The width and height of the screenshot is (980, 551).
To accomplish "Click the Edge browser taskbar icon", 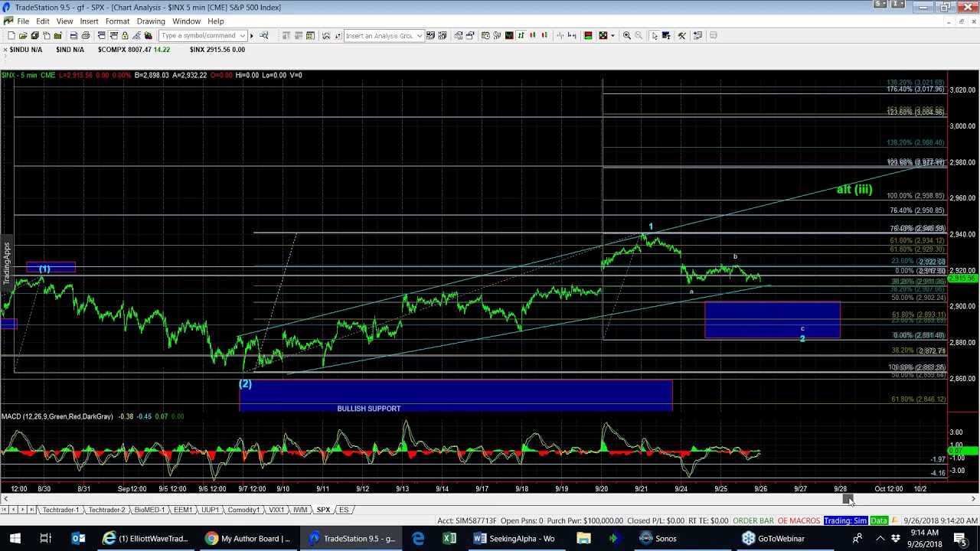I will (x=418, y=538).
